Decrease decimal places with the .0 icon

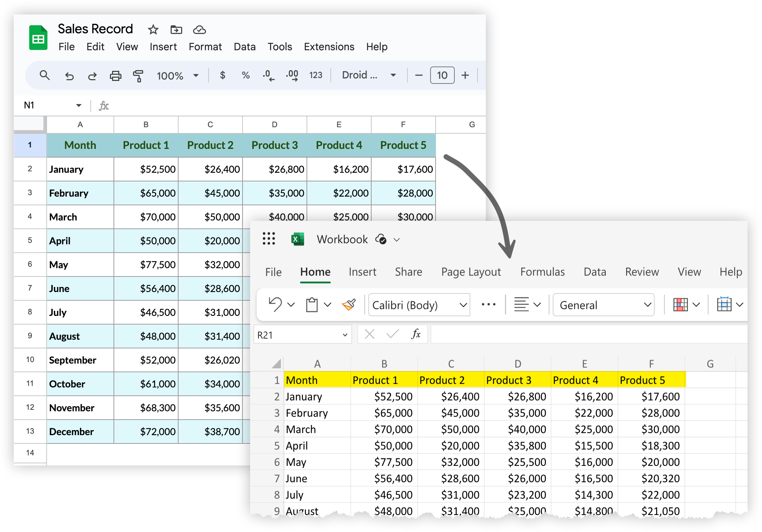pyautogui.click(x=268, y=76)
